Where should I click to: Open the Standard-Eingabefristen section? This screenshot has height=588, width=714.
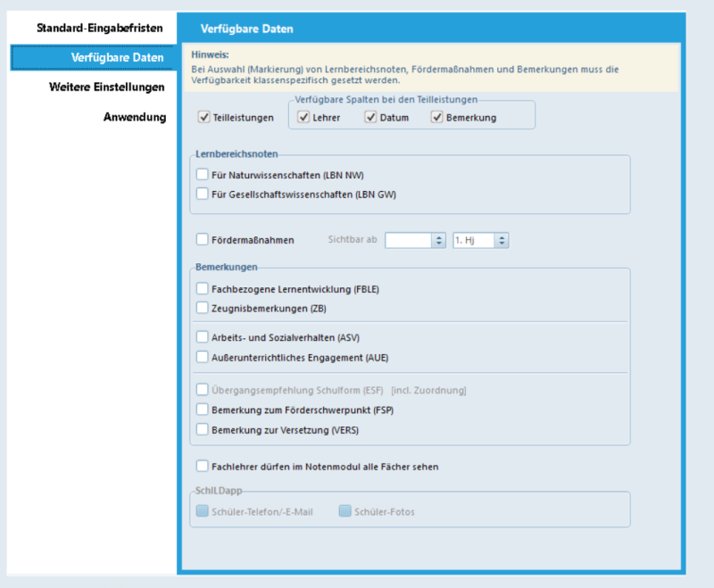pos(99,29)
